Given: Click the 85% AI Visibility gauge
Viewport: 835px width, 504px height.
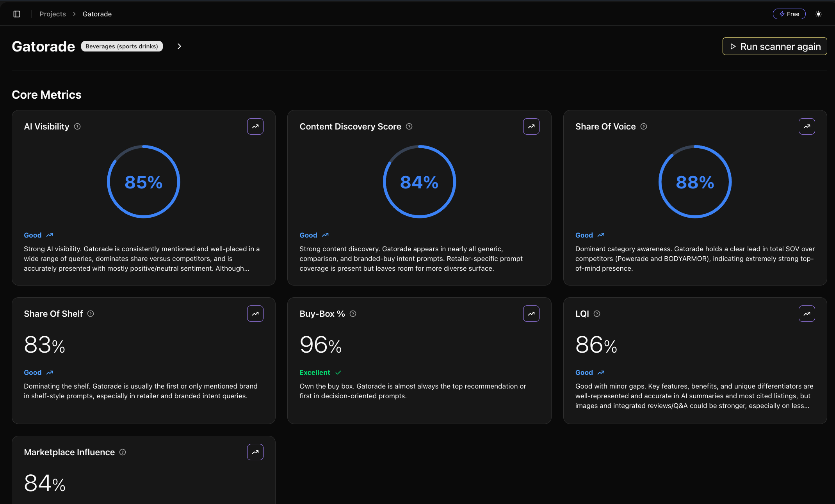Looking at the screenshot, I should pyautogui.click(x=144, y=182).
